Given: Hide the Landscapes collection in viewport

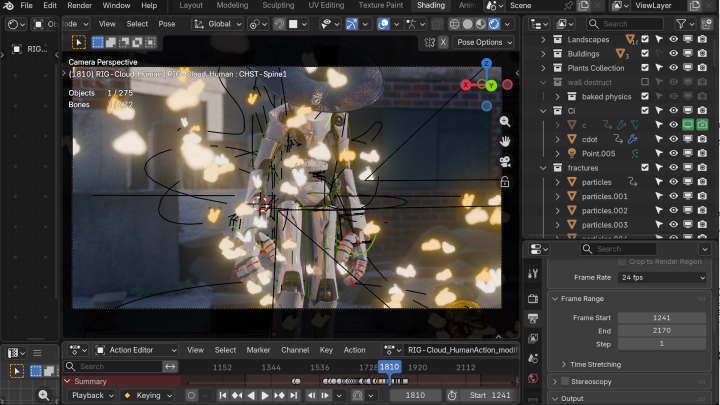Looking at the screenshot, I should [x=673, y=40].
